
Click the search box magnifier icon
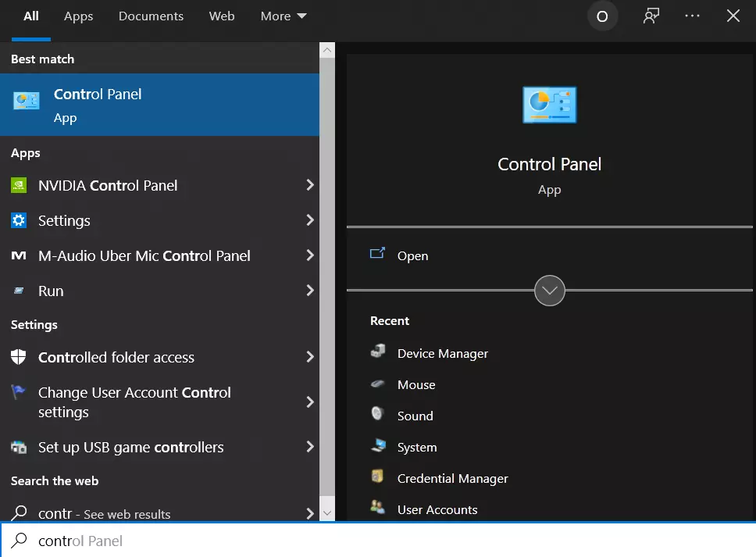tap(19, 540)
